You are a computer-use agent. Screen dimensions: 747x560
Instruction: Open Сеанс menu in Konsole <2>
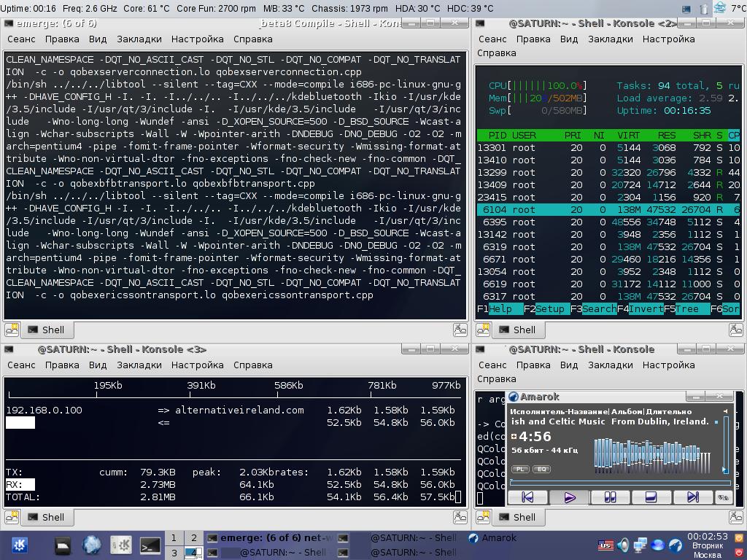click(492, 39)
